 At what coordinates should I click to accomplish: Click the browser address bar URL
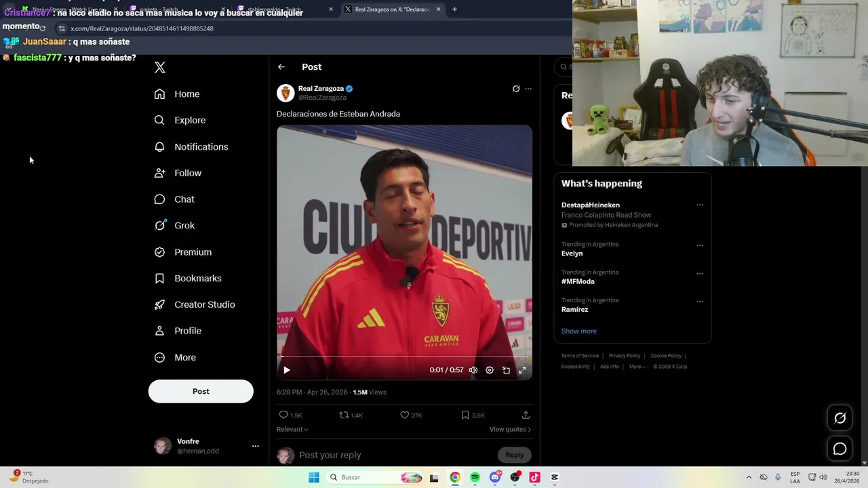[x=142, y=28]
